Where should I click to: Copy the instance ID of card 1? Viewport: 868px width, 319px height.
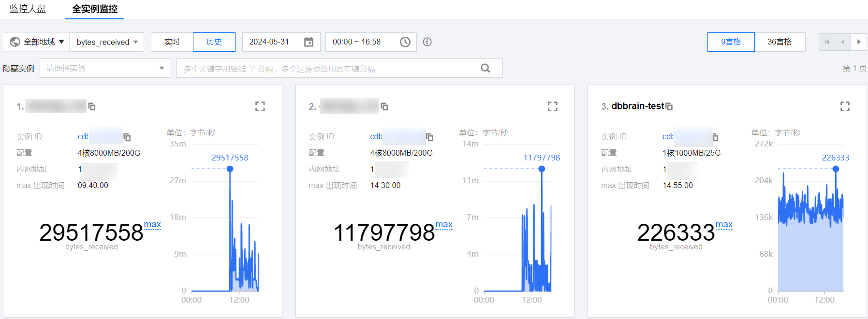click(x=127, y=137)
